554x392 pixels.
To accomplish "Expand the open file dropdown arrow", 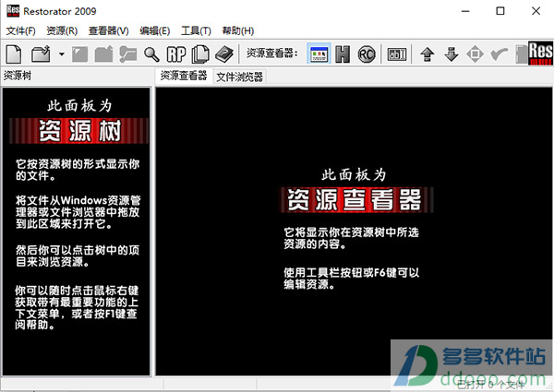I will (x=62, y=54).
